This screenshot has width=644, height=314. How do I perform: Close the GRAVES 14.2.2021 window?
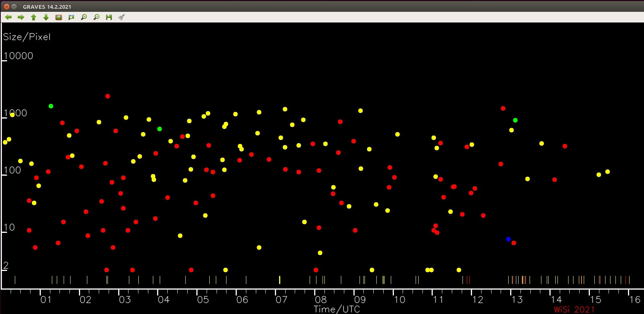tap(6, 6)
